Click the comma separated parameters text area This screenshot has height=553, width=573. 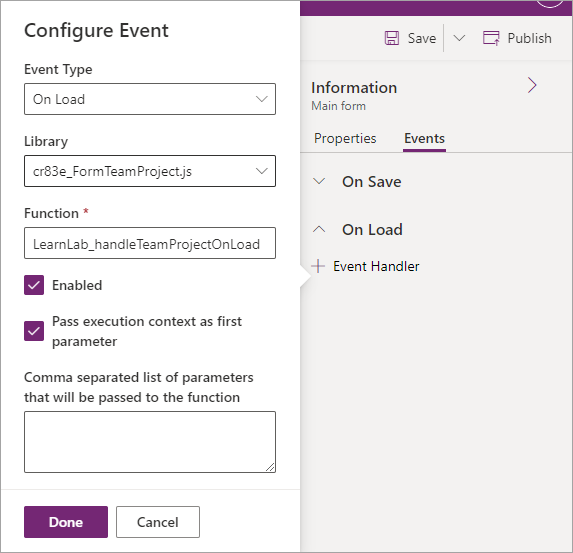pyautogui.click(x=150, y=442)
